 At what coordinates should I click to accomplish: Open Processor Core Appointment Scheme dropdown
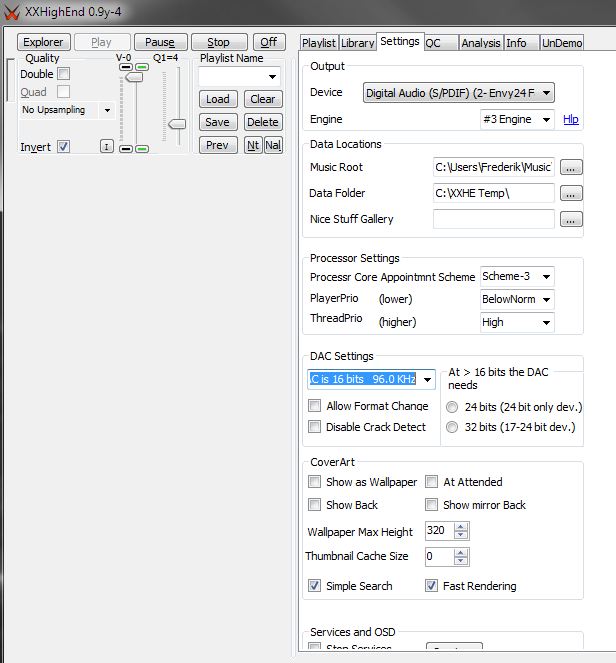pos(546,277)
